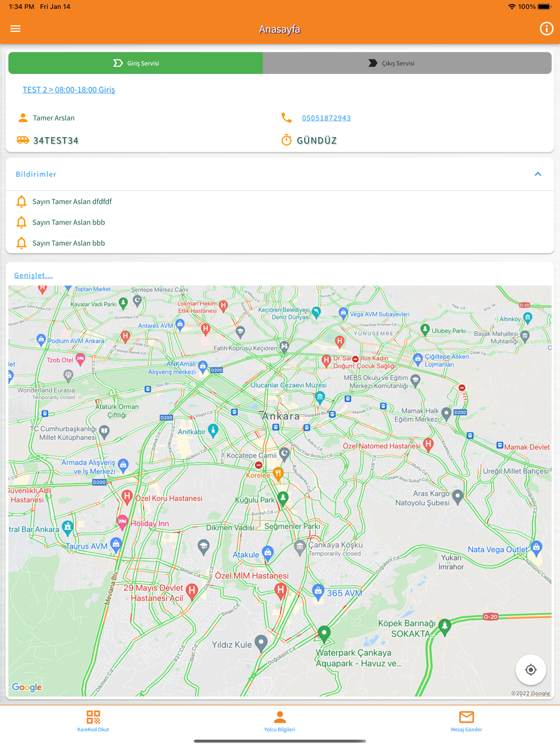560x747 pixels.
Task: Select Nata Vega Outlet pin
Action: 536,547
